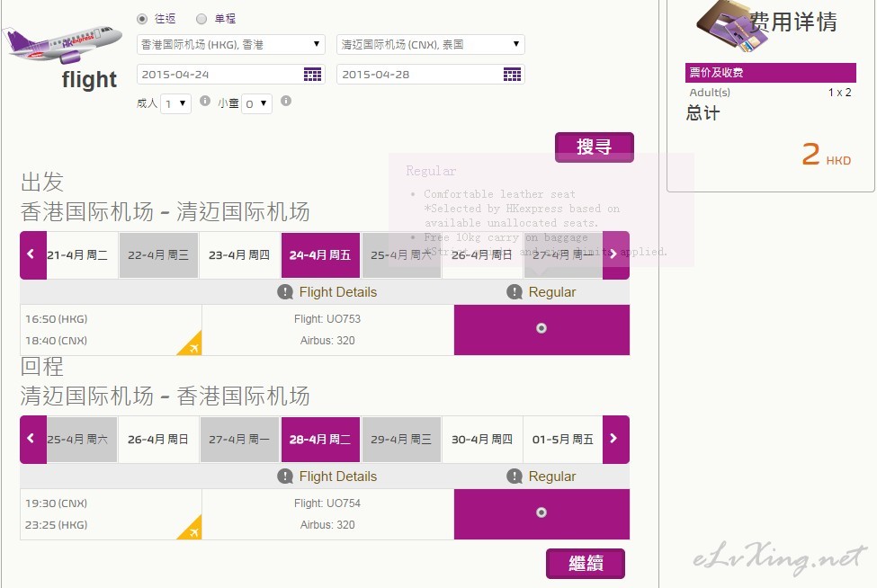Click the wallet icon in 费用详情 panel
The height and width of the screenshot is (588, 877).
pyautogui.click(x=734, y=26)
